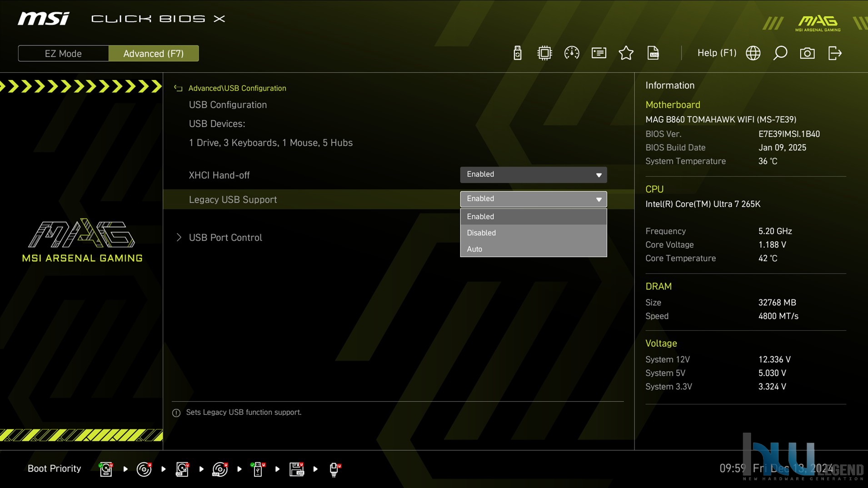Click the 12.336 V system voltage value
The height and width of the screenshot is (488, 868).
[x=774, y=359]
